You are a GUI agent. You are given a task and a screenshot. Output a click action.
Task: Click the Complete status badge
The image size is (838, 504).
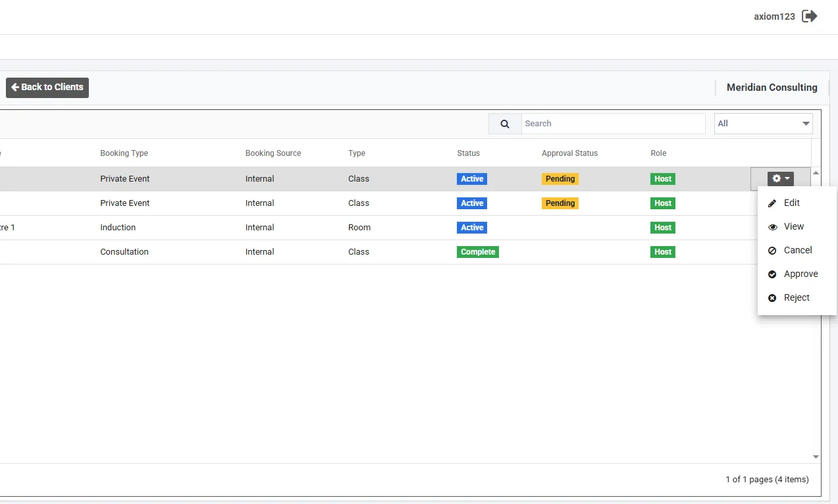478,252
